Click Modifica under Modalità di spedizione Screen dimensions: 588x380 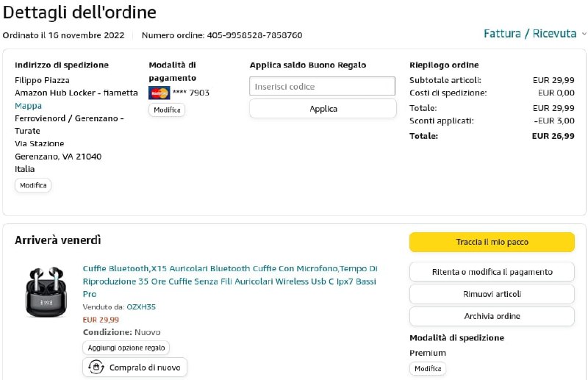point(428,368)
